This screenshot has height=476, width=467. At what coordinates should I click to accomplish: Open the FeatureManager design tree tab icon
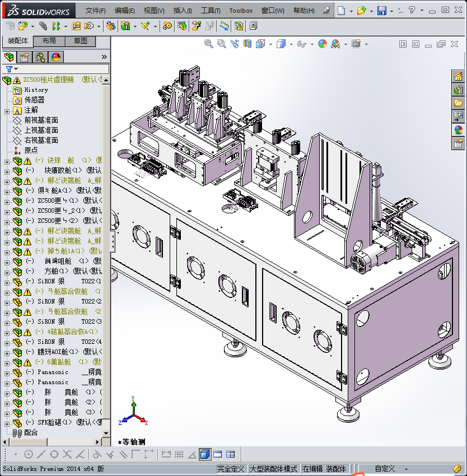[9, 57]
